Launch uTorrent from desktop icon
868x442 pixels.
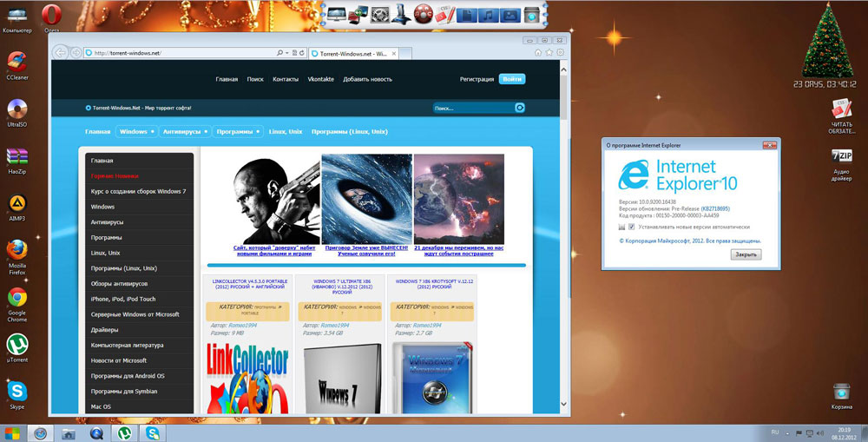pyautogui.click(x=16, y=346)
